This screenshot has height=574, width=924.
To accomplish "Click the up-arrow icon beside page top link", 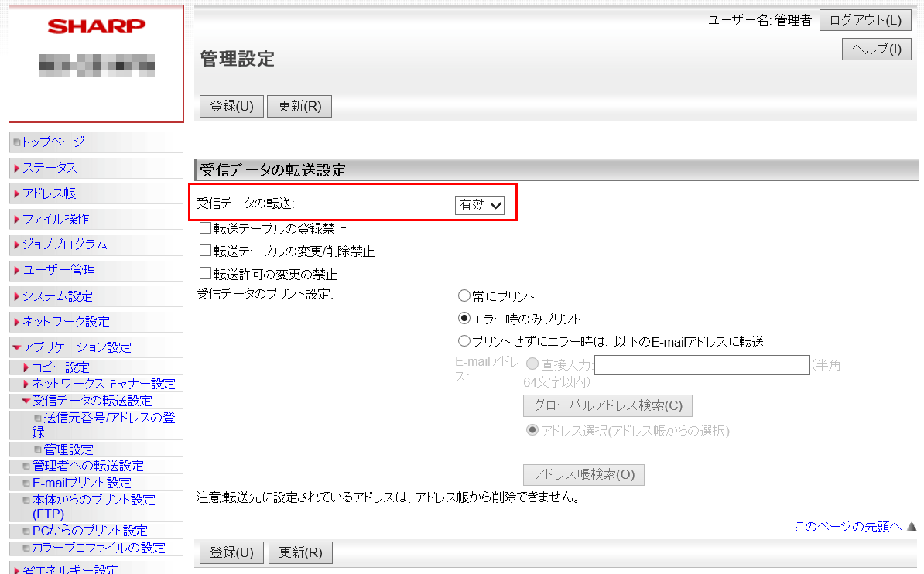I will tap(911, 527).
